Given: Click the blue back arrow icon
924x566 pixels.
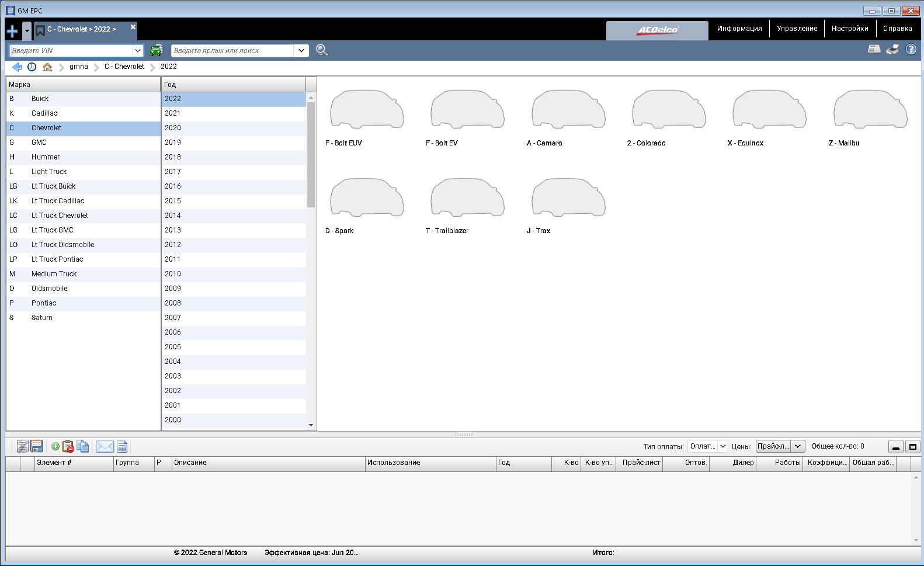Looking at the screenshot, I should 17,67.
